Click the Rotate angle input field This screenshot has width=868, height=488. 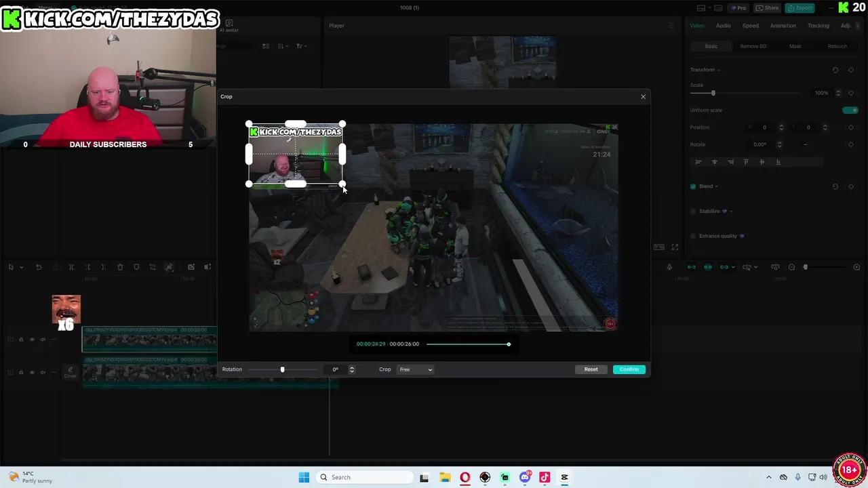click(760, 144)
